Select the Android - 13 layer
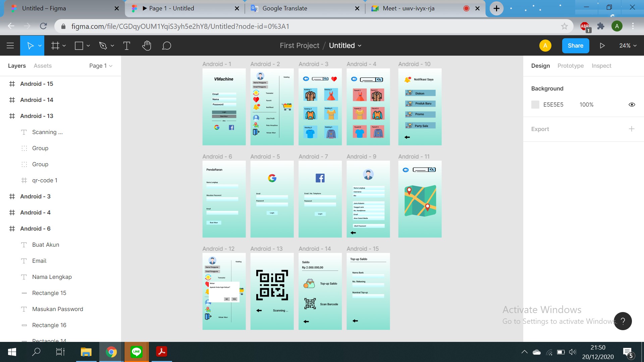Viewport: 644px width, 362px height. tap(37, 116)
